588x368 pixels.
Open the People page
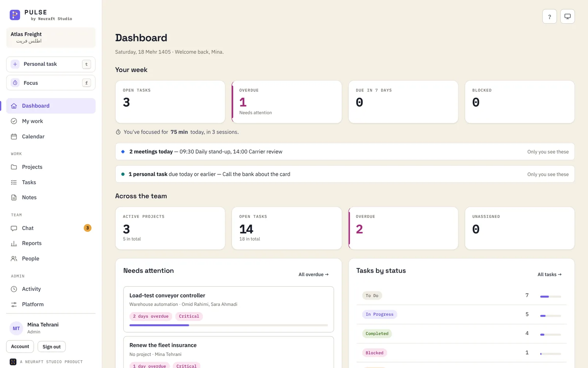(51, 259)
